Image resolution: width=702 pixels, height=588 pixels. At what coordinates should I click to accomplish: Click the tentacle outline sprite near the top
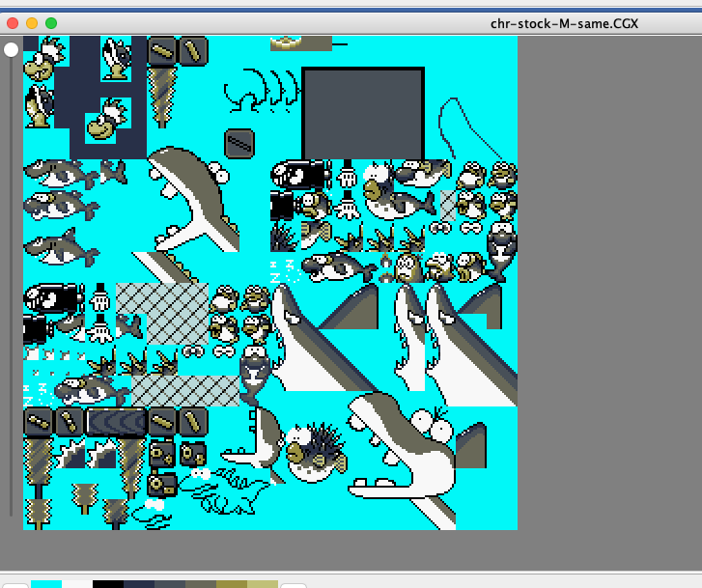coord(258,94)
